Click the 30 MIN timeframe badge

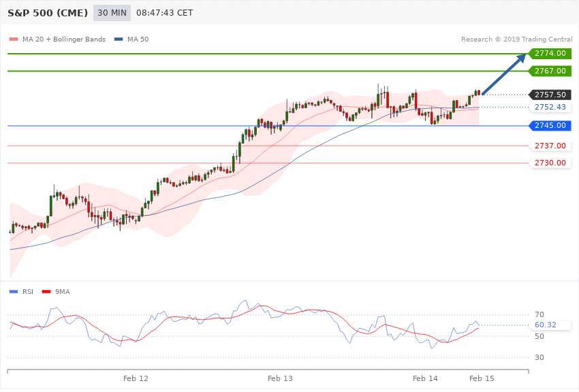tap(111, 13)
